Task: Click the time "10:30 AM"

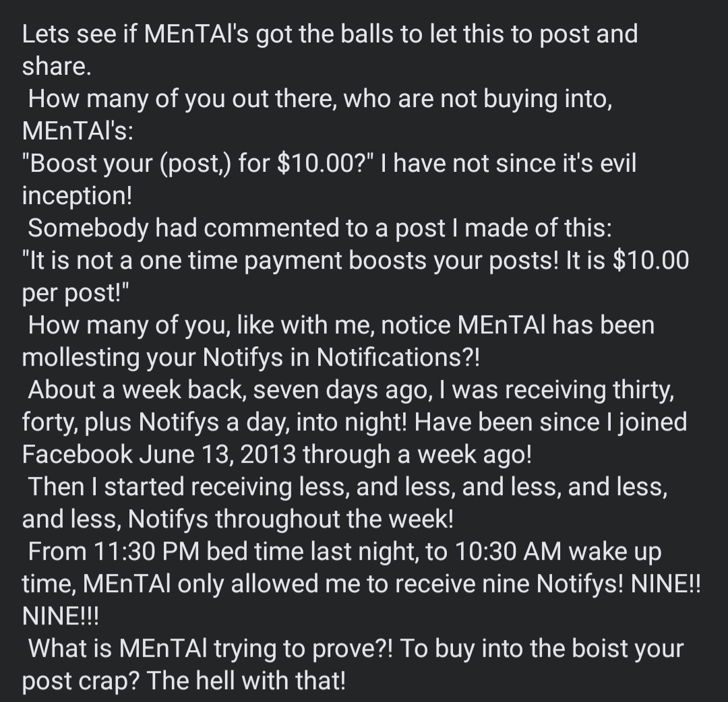Action: click(508, 551)
